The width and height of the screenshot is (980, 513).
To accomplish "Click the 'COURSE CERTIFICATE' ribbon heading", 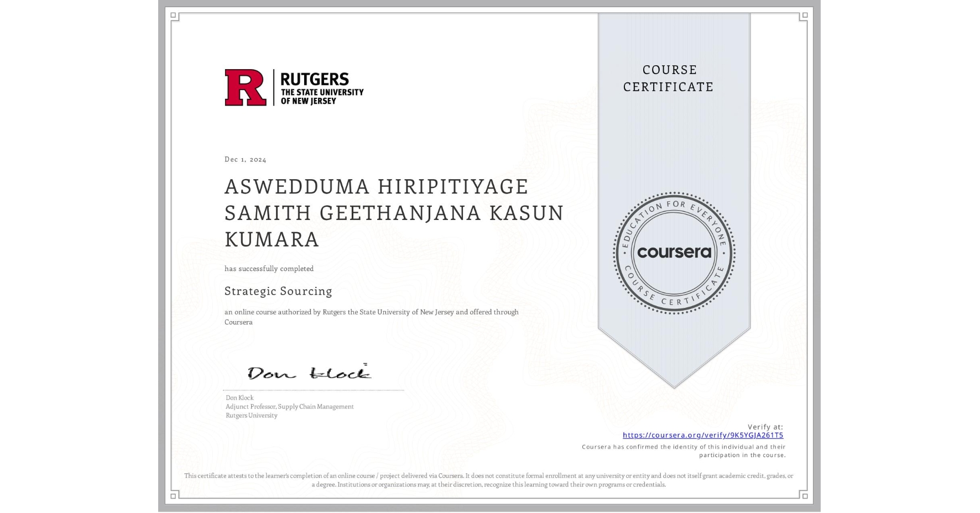I will [669, 78].
